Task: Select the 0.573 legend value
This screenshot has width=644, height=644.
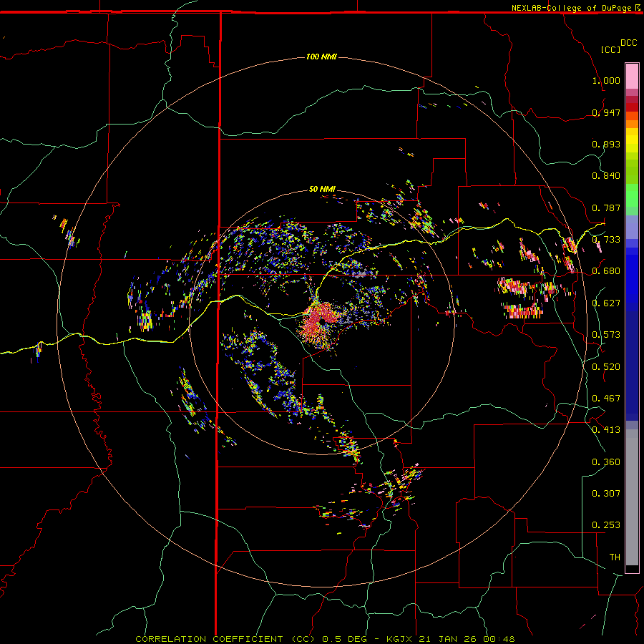Action: tap(606, 335)
